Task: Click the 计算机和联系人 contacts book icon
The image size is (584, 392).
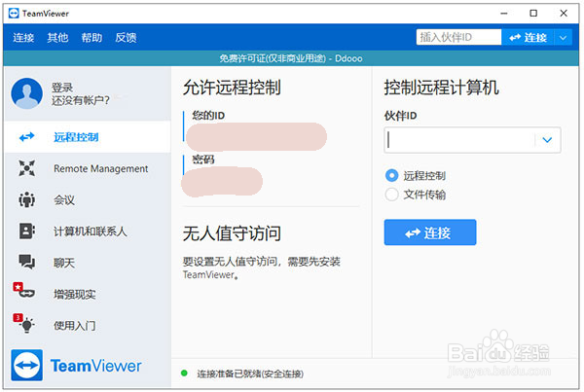Action: 27,232
